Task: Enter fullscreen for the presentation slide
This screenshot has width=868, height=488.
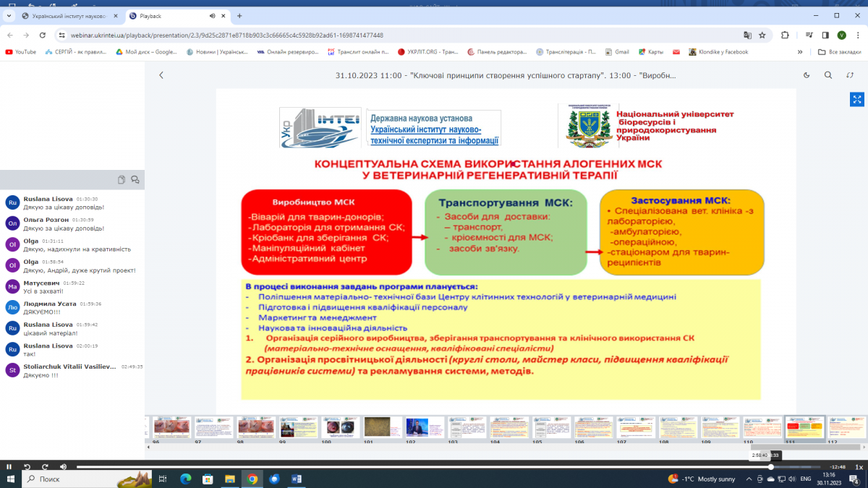Action: [x=857, y=99]
